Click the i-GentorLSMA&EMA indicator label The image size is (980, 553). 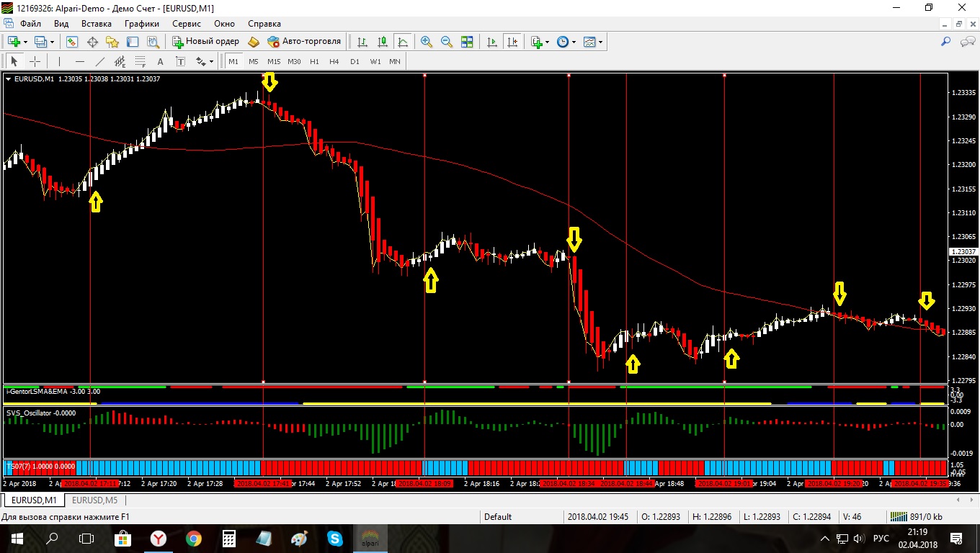point(52,391)
